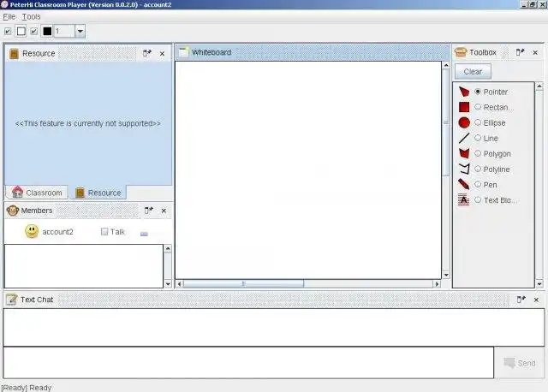Screen dimensions: 548x392
Task: Undock the Toolbox panel
Action: point(521,52)
